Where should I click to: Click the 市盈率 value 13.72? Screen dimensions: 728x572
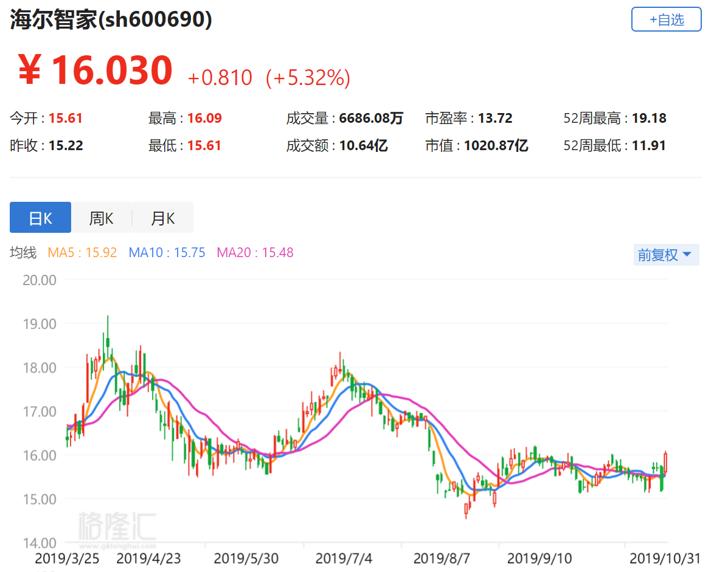[x=495, y=119]
